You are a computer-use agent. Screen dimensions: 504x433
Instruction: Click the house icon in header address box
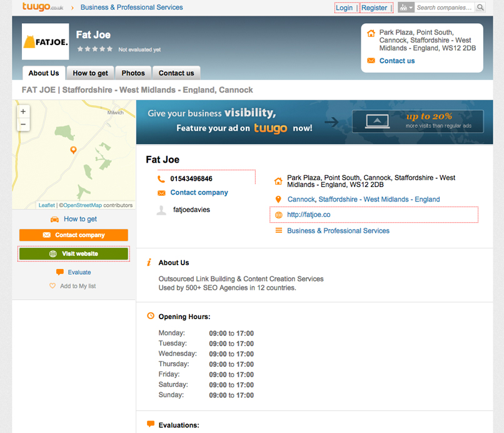pos(371,33)
